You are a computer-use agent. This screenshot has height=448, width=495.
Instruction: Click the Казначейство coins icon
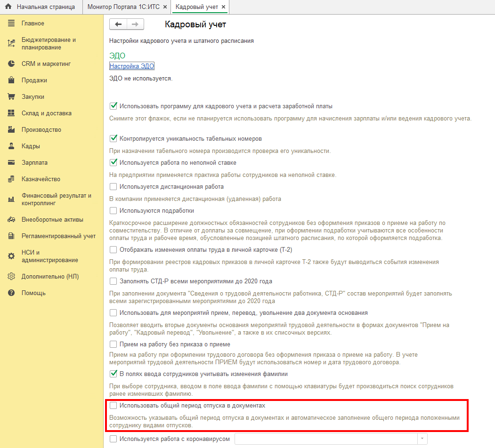(x=11, y=179)
